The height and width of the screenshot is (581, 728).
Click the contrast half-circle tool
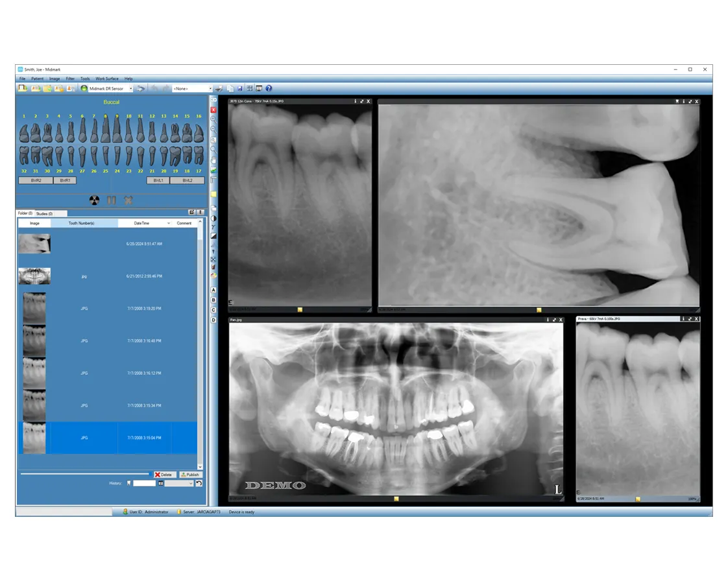pos(213,218)
